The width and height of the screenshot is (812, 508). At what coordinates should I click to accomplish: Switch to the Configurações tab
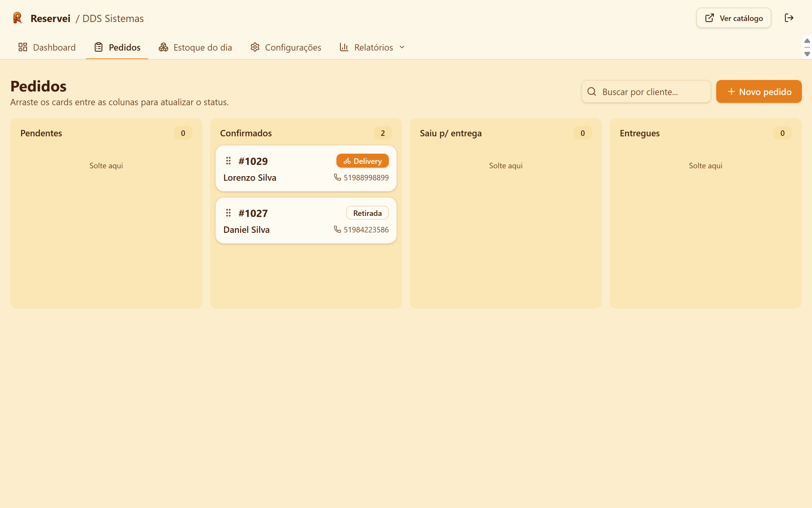[285, 47]
